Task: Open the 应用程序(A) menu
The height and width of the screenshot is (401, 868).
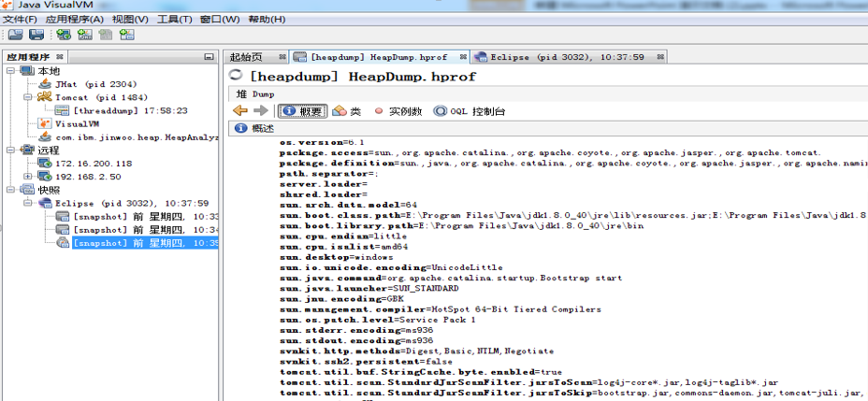Action: [x=74, y=20]
